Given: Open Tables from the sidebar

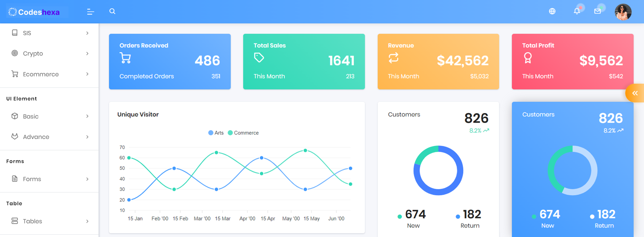Looking at the screenshot, I should pos(32,221).
